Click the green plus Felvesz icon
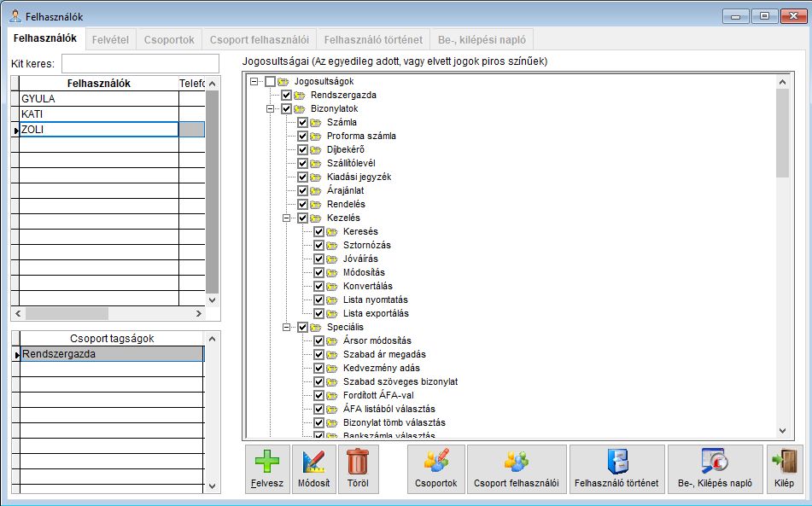 point(267,461)
